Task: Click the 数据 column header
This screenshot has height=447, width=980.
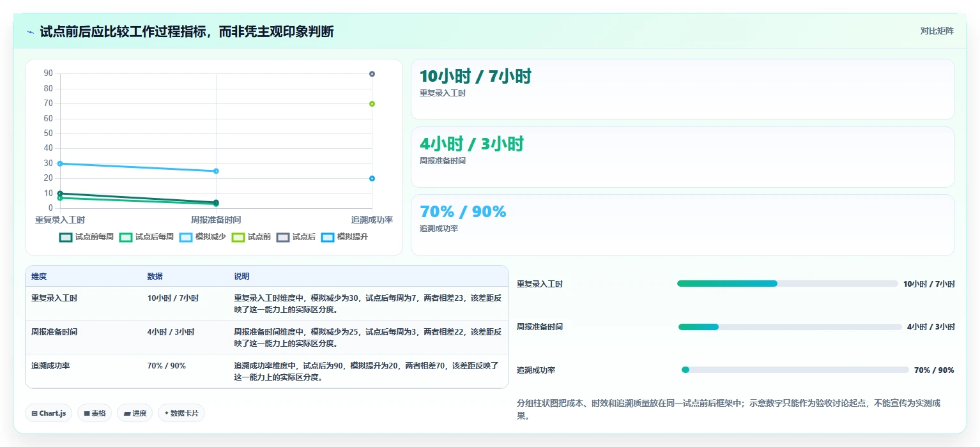Action: click(x=155, y=277)
